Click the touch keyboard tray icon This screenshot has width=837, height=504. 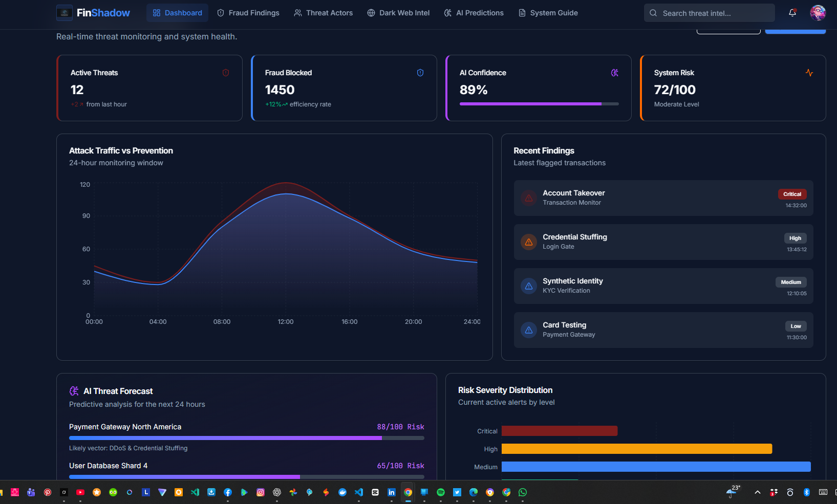point(823,492)
